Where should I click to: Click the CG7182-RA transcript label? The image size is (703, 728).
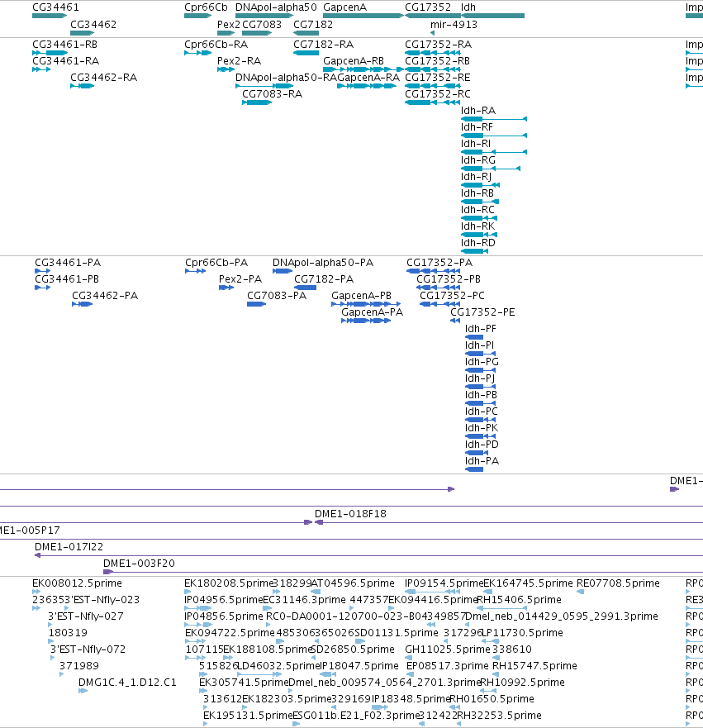324,45
